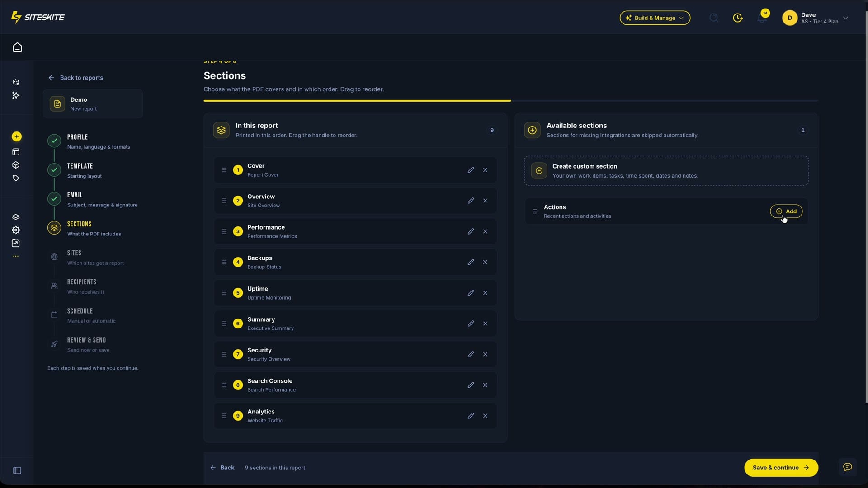The image size is (868, 488).
Task: Open the home icon in top bar
Action: click(x=17, y=47)
